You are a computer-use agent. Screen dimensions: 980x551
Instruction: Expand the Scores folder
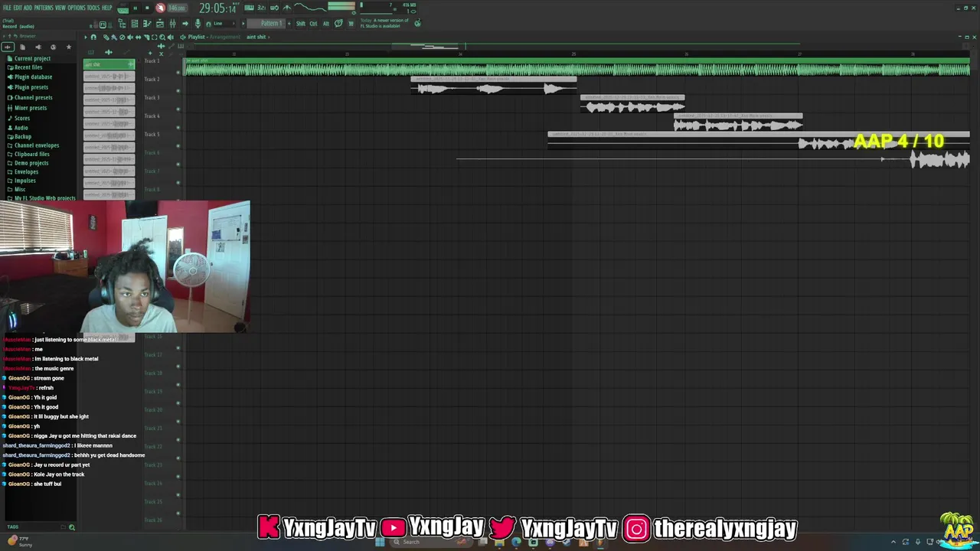coord(19,118)
